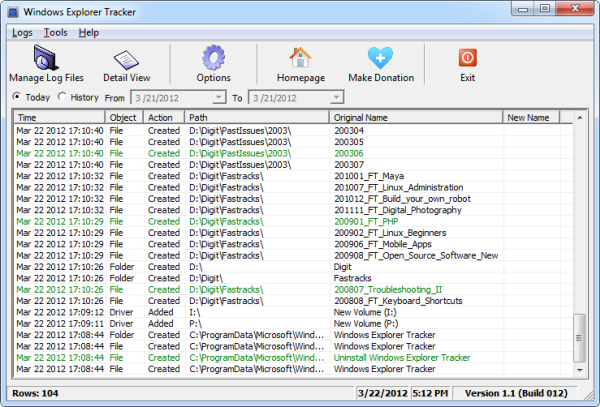This screenshot has height=407, width=600.
Task: Sort by the Original Name column header
Action: 416,118
